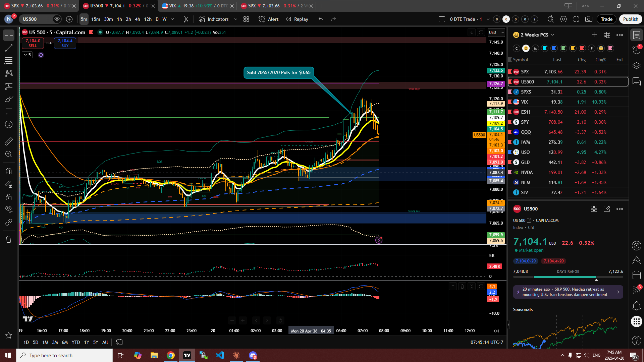Click the Publish button
This screenshot has width=644, height=362.
pyautogui.click(x=631, y=19)
